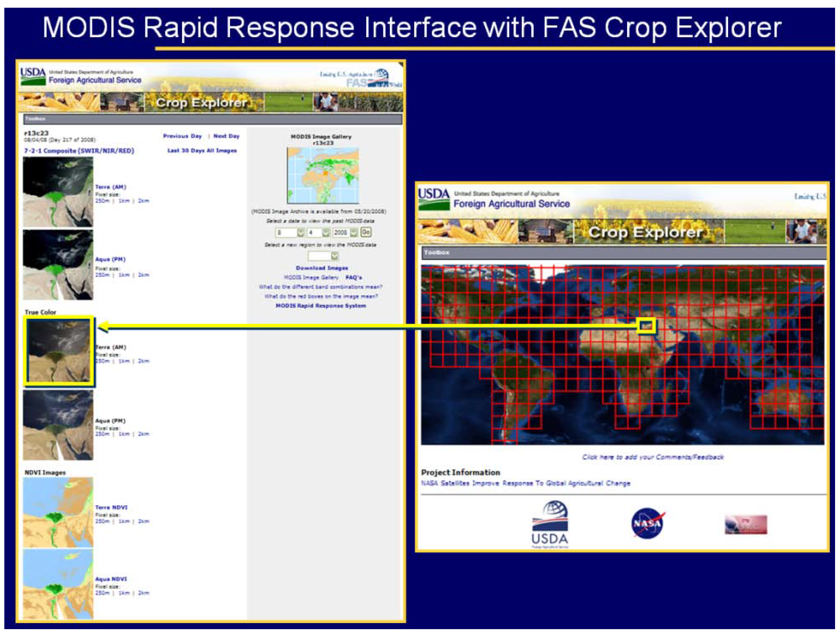Select 250m under composite Terra (AM)
The width and height of the screenshot is (840, 635).
click(102, 201)
